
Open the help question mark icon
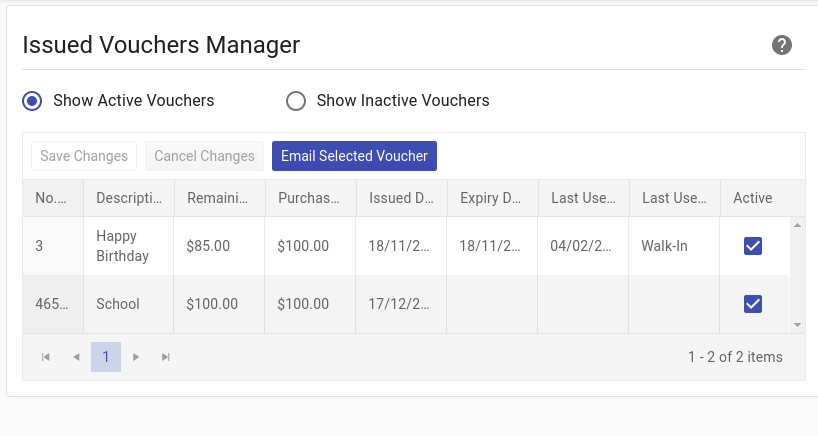click(782, 45)
